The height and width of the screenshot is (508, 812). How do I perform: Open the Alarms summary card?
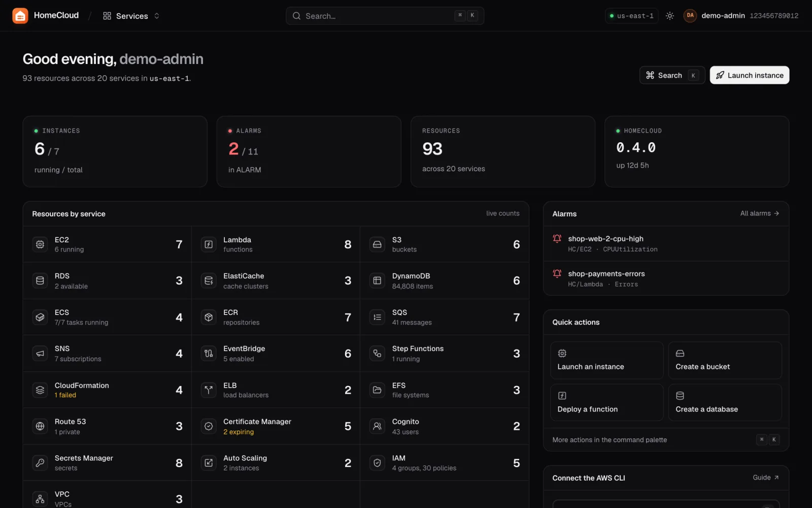pyautogui.click(x=309, y=151)
